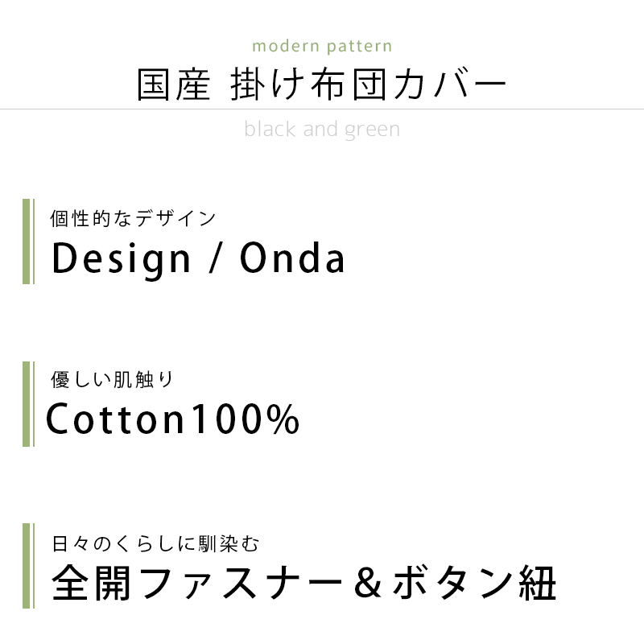Click the green bar beside Design / Onda

(28, 241)
